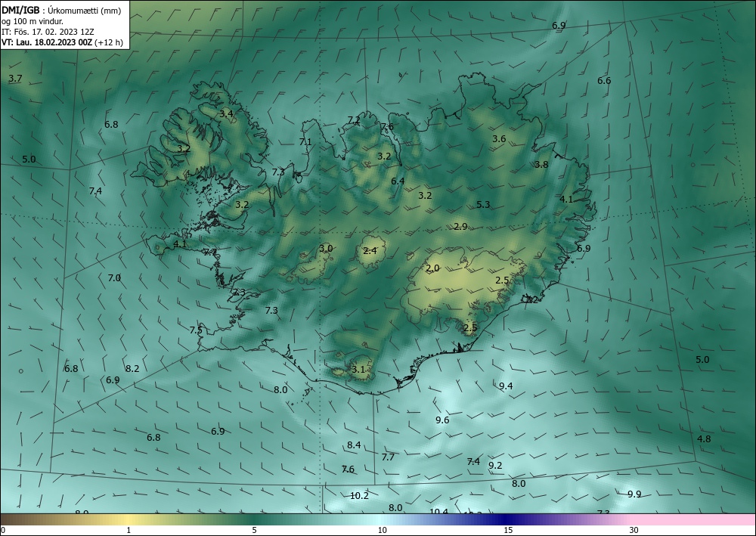Select the 'VT: Lau. 18.02.2023 00Z' valid time
This screenshot has height=536, width=756.
coord(47,42)
